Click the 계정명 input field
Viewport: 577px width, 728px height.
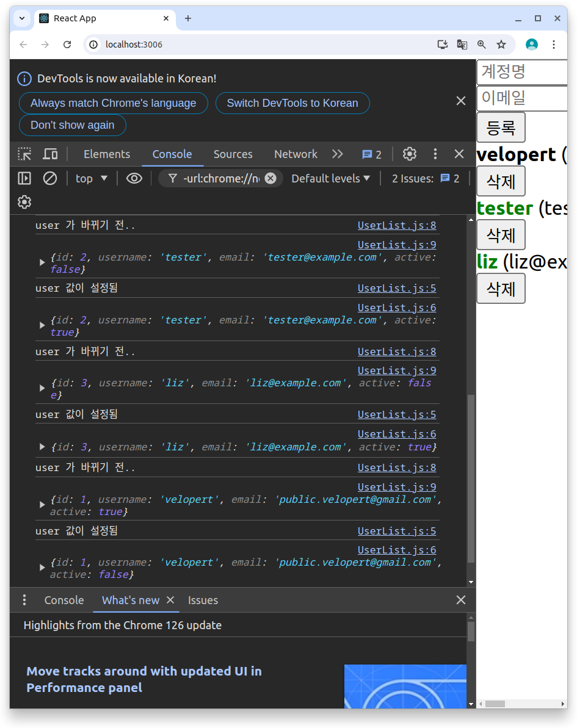[522, 72]
